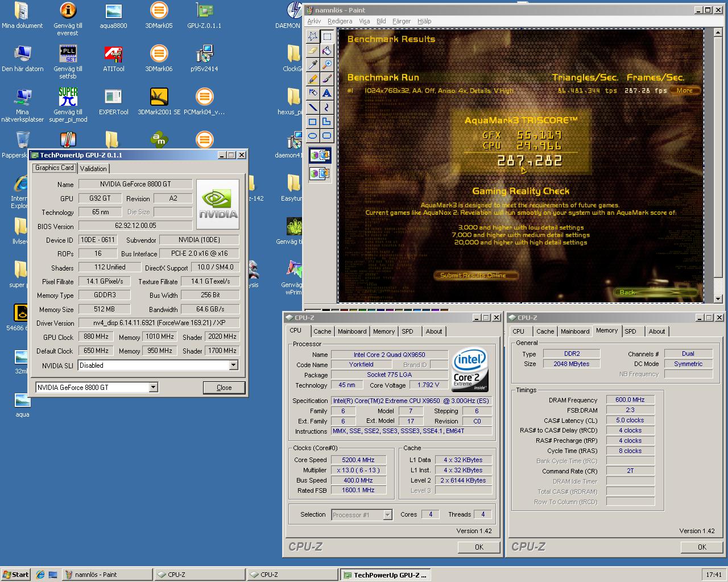Open Cache tab in left CPU-Z window
The height and width of the screenshot is (582, 728).
[x=322, y=331]
